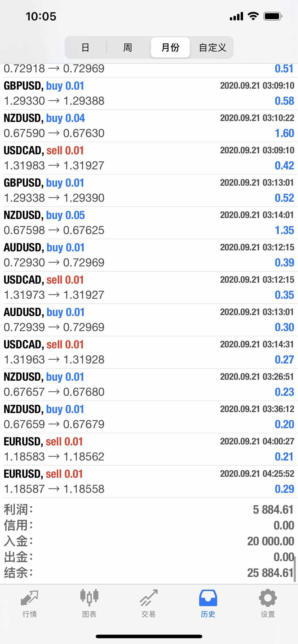
Task: Tap the GBPUSD trade with 0.58 profit
Action: [x=149, y=93]
